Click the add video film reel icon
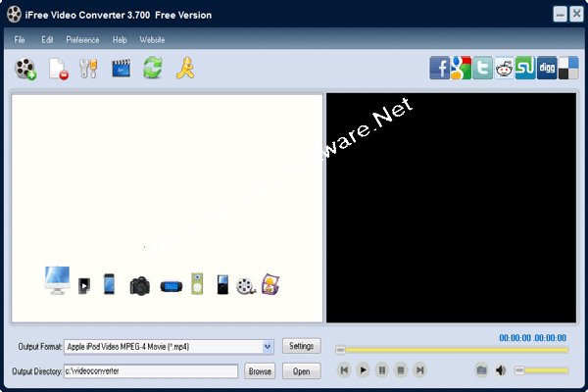 coord(25,69)
